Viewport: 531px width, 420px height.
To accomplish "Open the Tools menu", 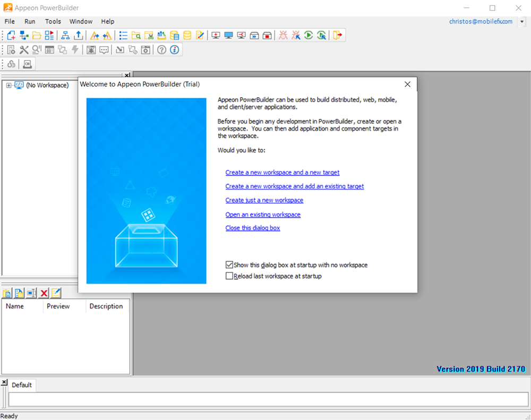I will [53, 21].
